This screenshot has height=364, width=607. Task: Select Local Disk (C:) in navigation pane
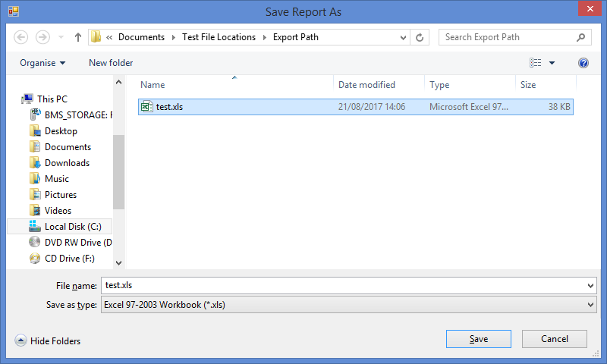(x=72, y=227)
